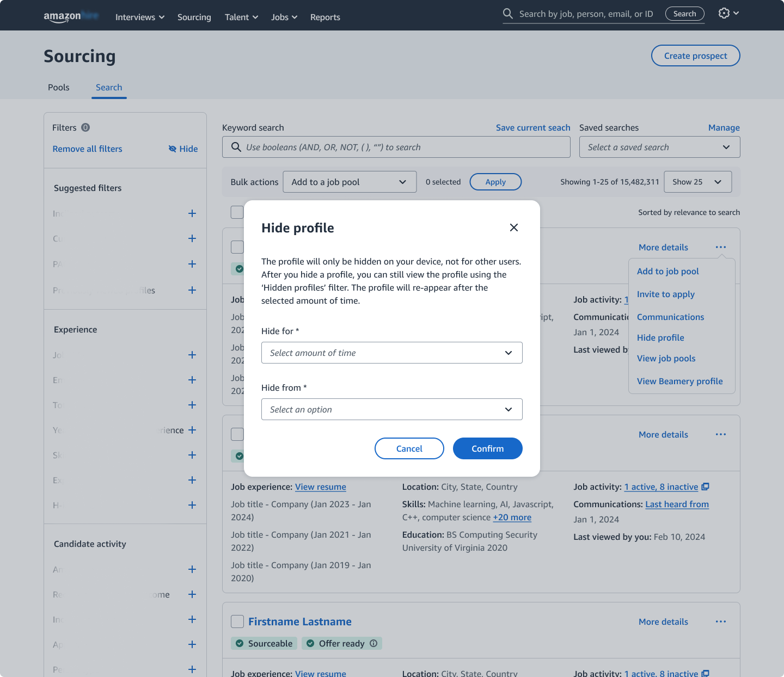This screenshot has width=784, height=677.
Task: Choose Invite to apply from context menu
Action: [666, 294]
